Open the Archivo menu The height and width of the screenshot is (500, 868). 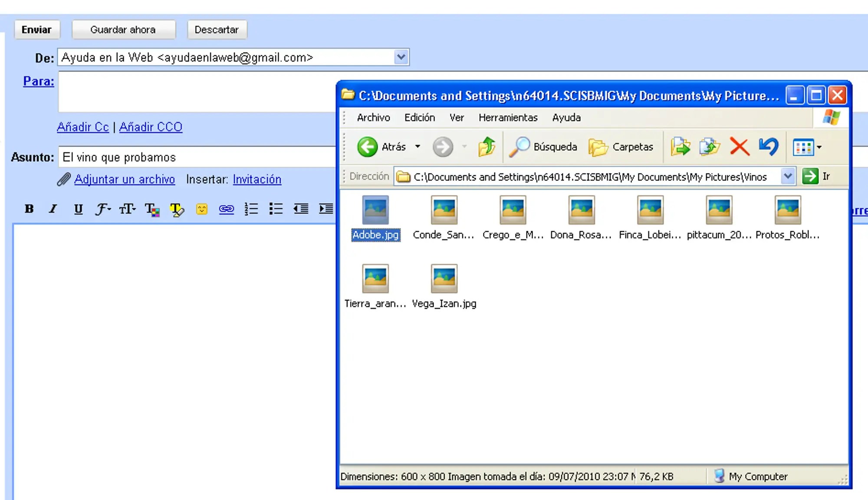pos(374,118)
